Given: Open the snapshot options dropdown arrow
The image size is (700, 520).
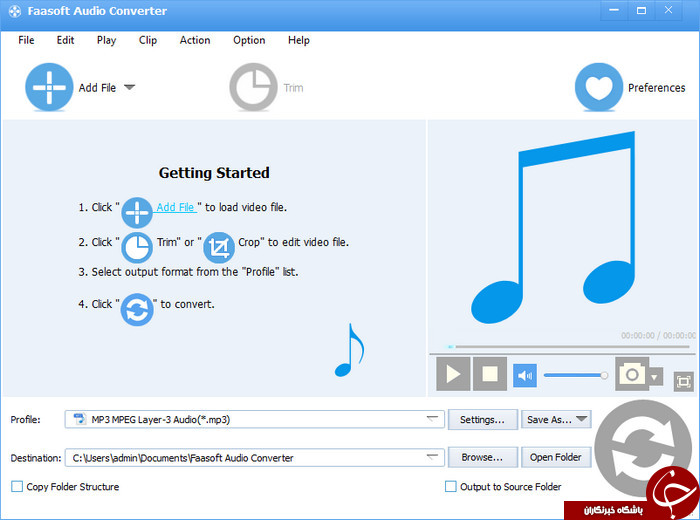Looking at the screenshot, I should [x=654, y=378].
